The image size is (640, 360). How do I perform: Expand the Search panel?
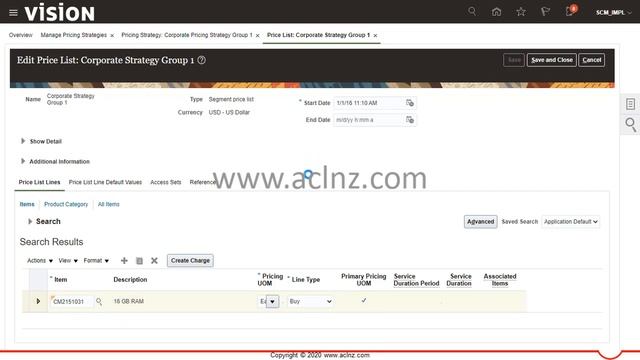click(x=30, y=221)
